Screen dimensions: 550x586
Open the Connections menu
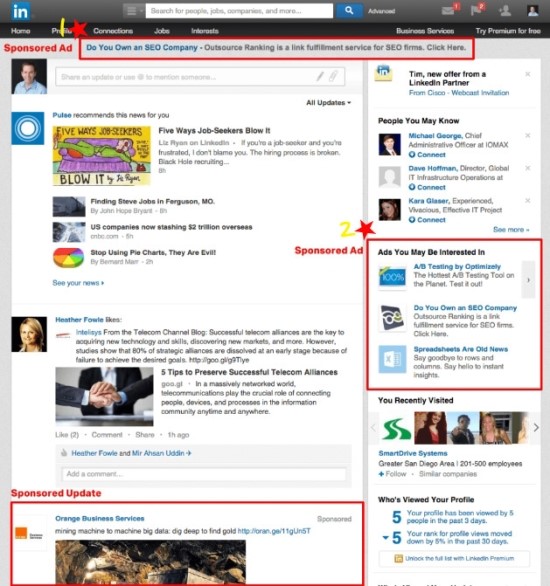pos(113,31)
